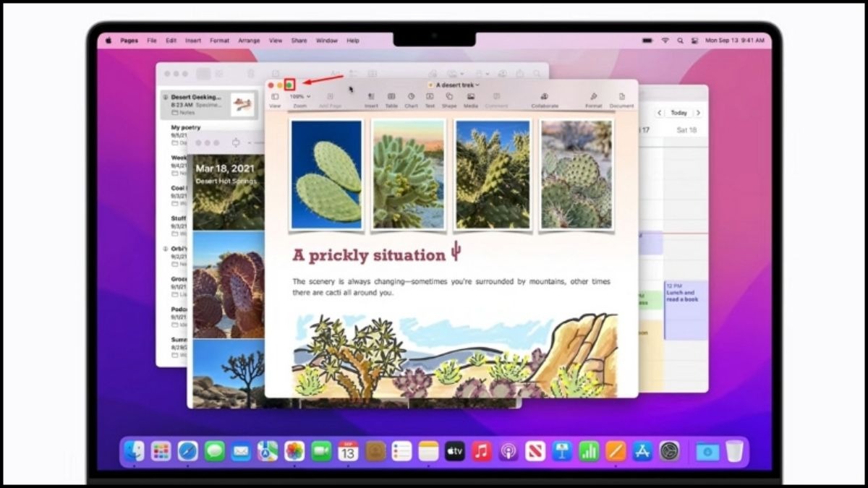Open App Store from the Dock
868x488 pixels.
(x=642, y=451)
